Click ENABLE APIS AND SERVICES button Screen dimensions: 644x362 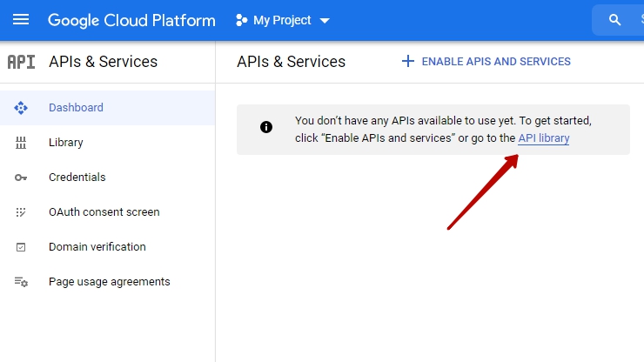pyautogui.click(x=486, y=61)
